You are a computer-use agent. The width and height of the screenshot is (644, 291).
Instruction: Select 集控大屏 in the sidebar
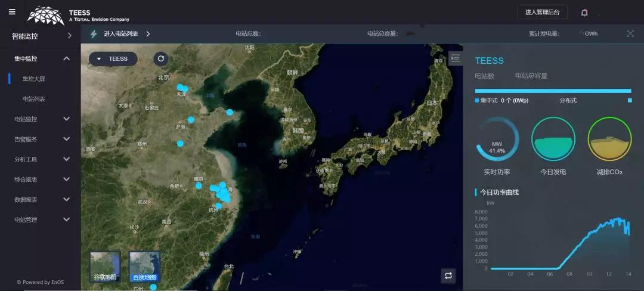point(34,78)
